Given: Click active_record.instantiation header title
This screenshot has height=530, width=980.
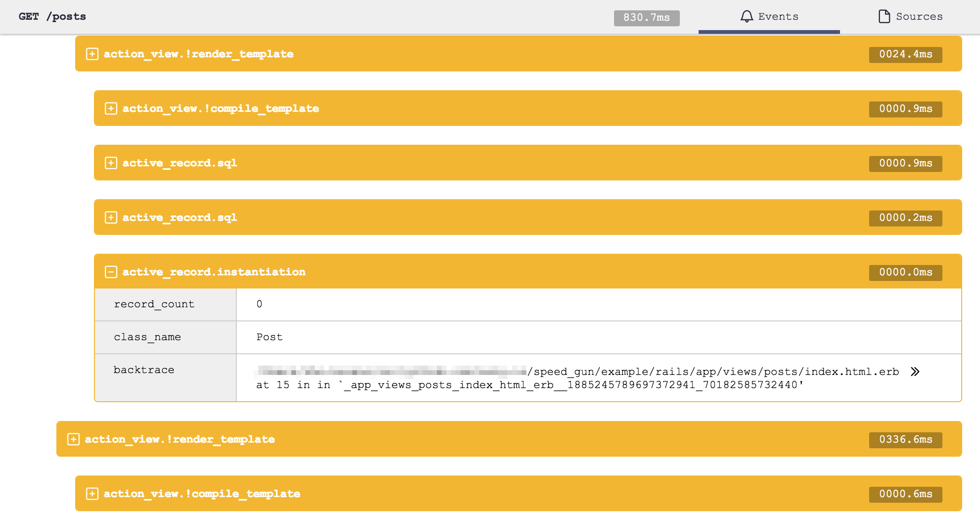Looking at the screenshot, I should 214,272.
